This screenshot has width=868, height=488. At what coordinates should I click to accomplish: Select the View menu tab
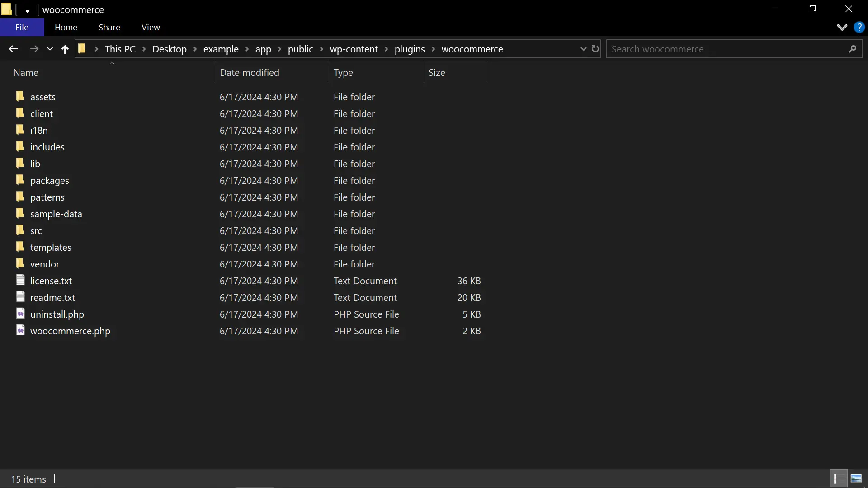click(151, 27)
